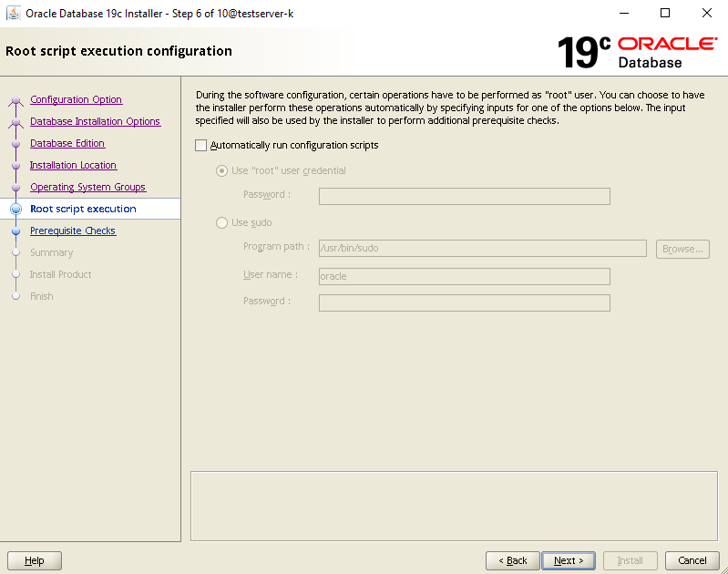Enable Automatically run configuration scripts checkbox
This screenshot has width=728, height=574.
(x=200, y=146)
